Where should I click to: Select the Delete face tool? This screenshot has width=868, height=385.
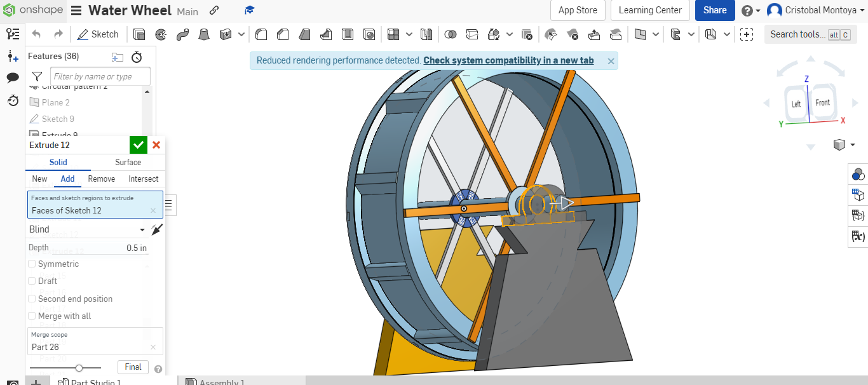pyautogui.click(x=573, y=34)
